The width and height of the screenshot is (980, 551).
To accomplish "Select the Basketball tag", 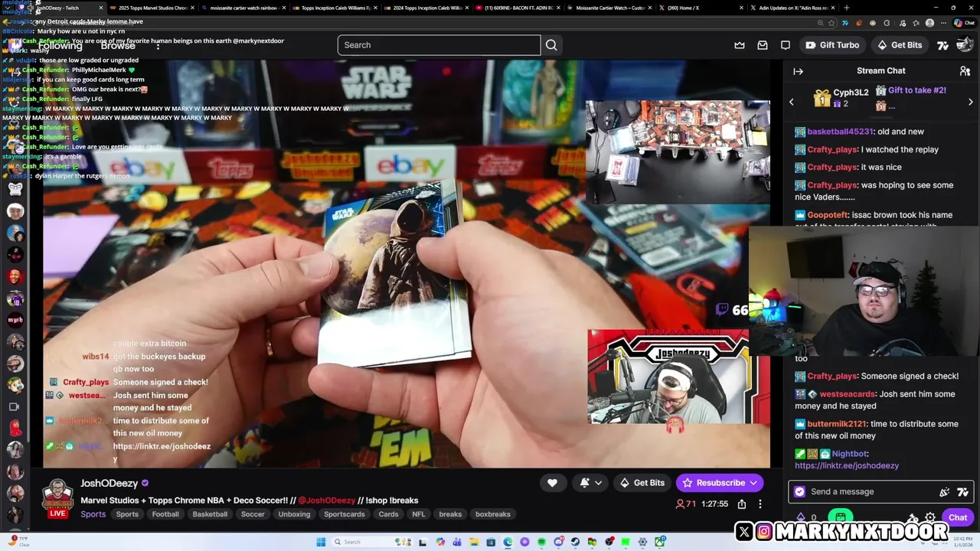I will [210, 514].
